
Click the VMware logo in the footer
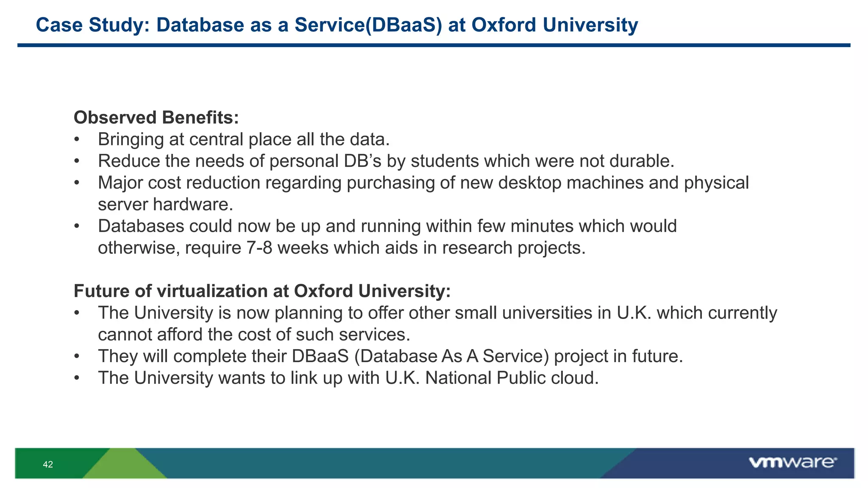pos(792,462)
